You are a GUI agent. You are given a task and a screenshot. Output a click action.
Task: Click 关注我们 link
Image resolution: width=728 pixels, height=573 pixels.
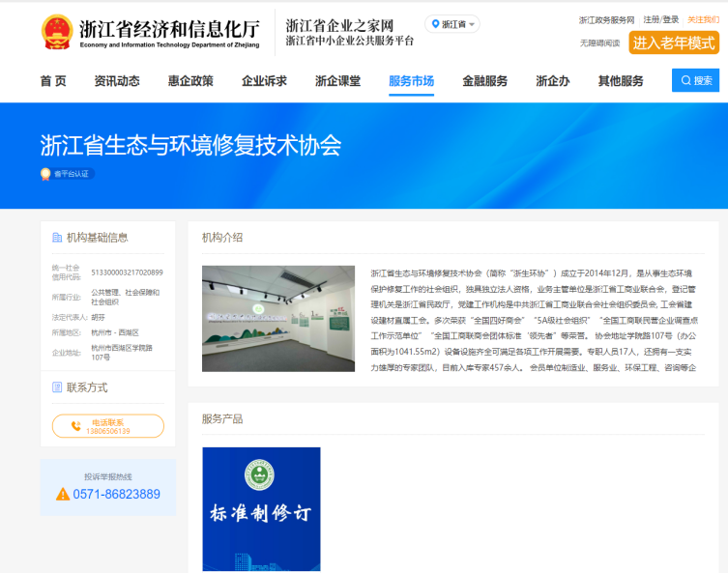tap(703, 20)
